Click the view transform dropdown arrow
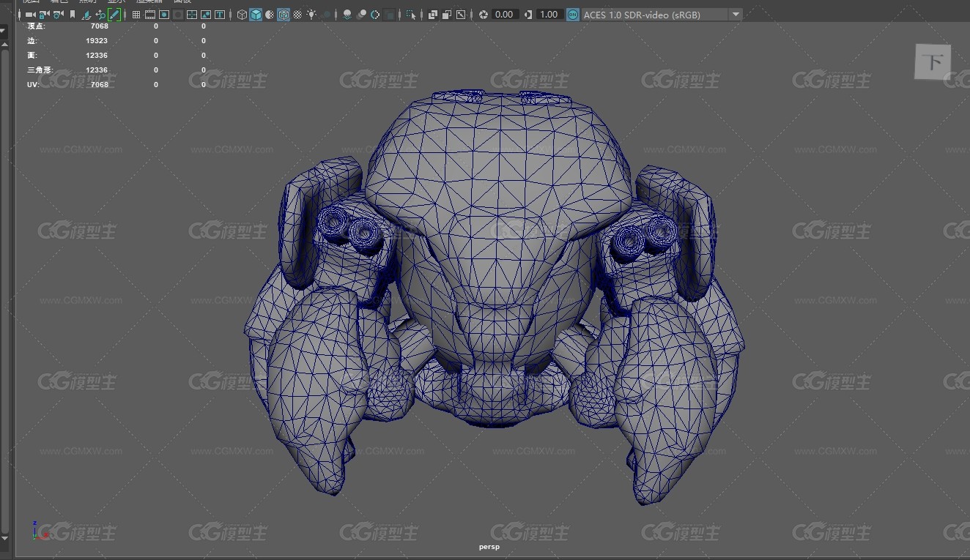This screenshot has height=560, width=970. point(736,15)
